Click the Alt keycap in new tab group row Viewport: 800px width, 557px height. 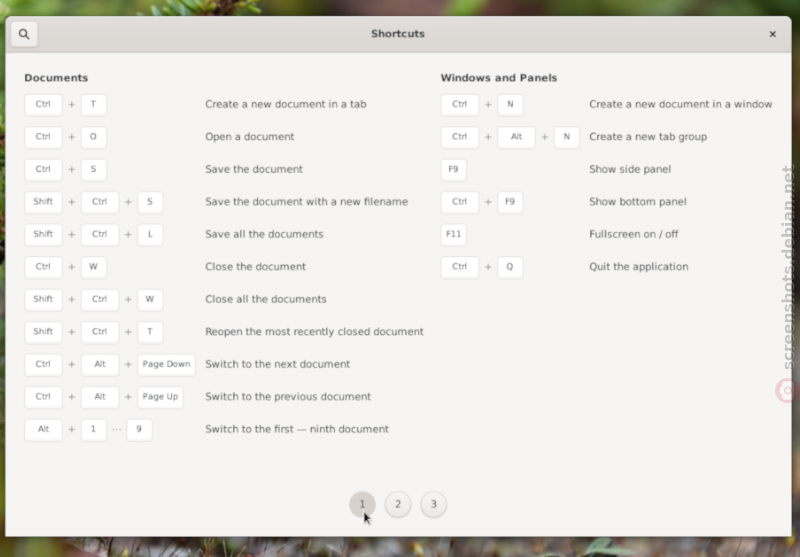(x=516, y=137)
